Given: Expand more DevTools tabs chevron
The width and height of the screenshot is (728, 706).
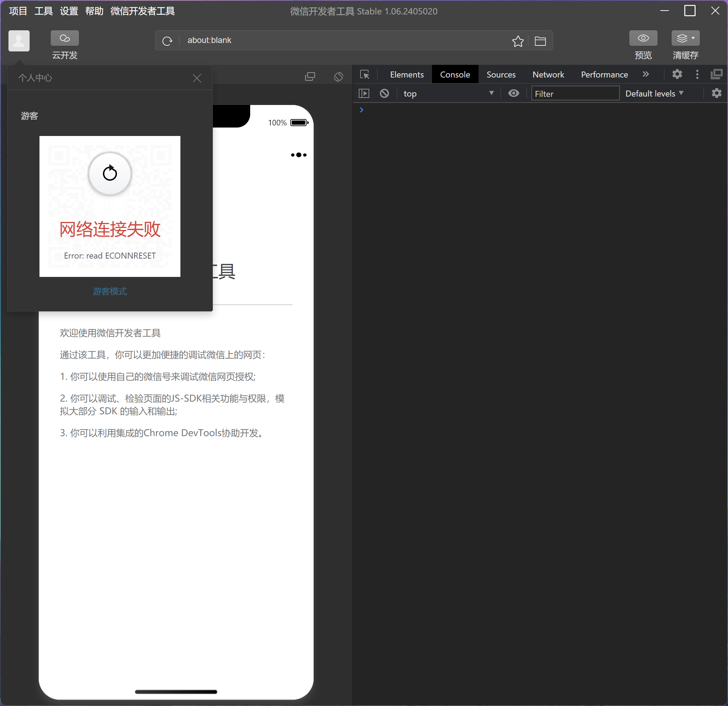Looking at the screenshot, I should [x=646, y=74].
